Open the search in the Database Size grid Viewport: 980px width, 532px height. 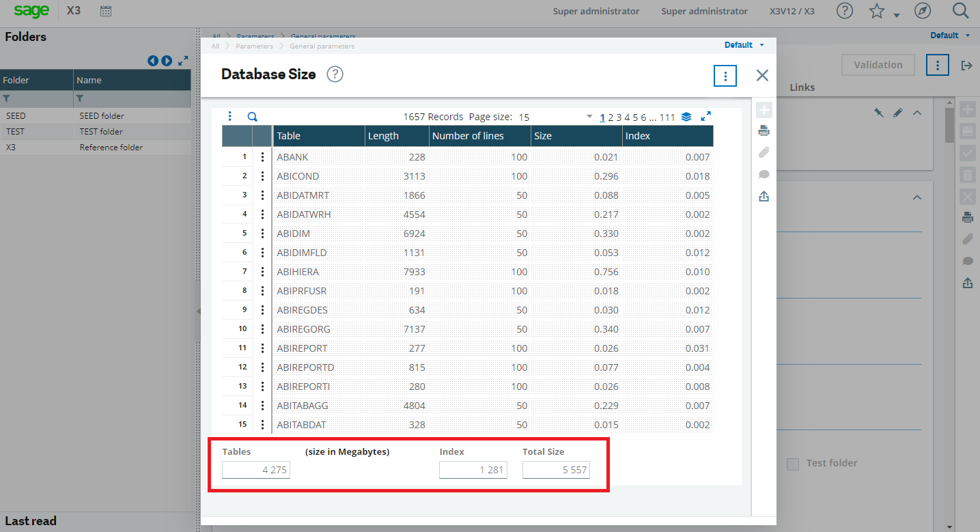click(252, 116)
